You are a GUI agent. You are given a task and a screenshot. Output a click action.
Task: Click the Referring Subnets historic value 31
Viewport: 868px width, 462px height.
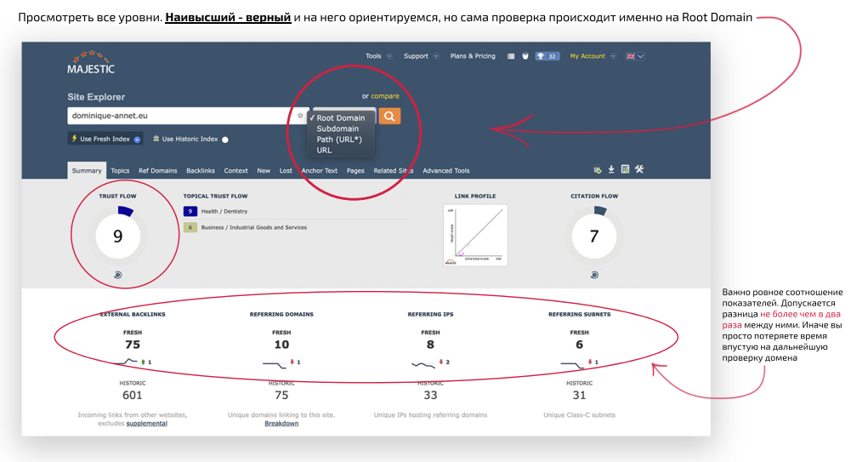pyautogui.click(x=579, y=395)
